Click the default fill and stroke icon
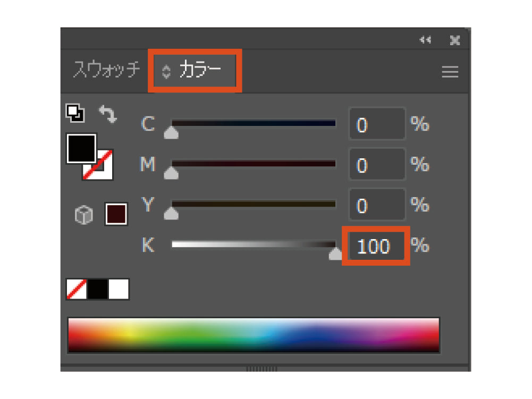 75,113
